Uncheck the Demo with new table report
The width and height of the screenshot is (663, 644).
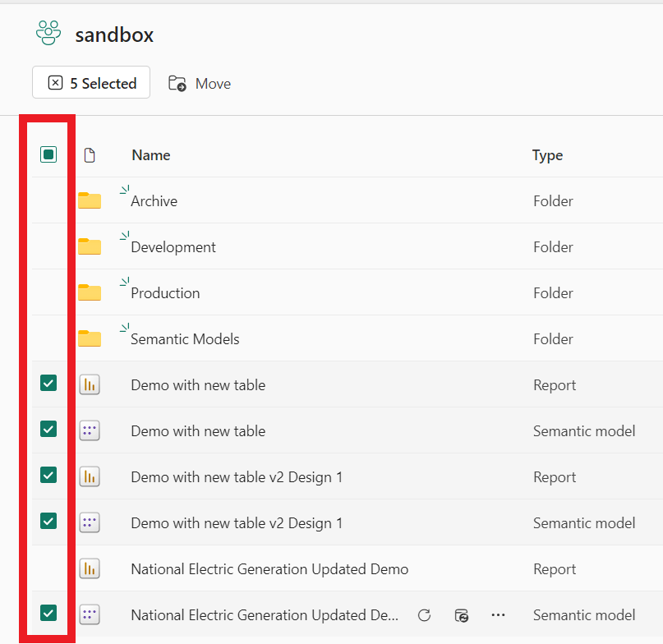[48, 383]
